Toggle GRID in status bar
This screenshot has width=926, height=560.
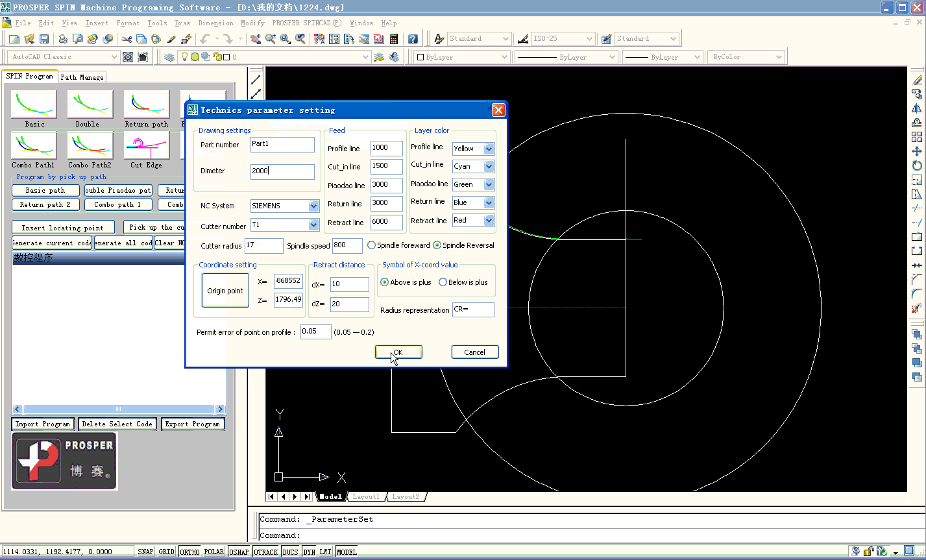pos(167,552)
